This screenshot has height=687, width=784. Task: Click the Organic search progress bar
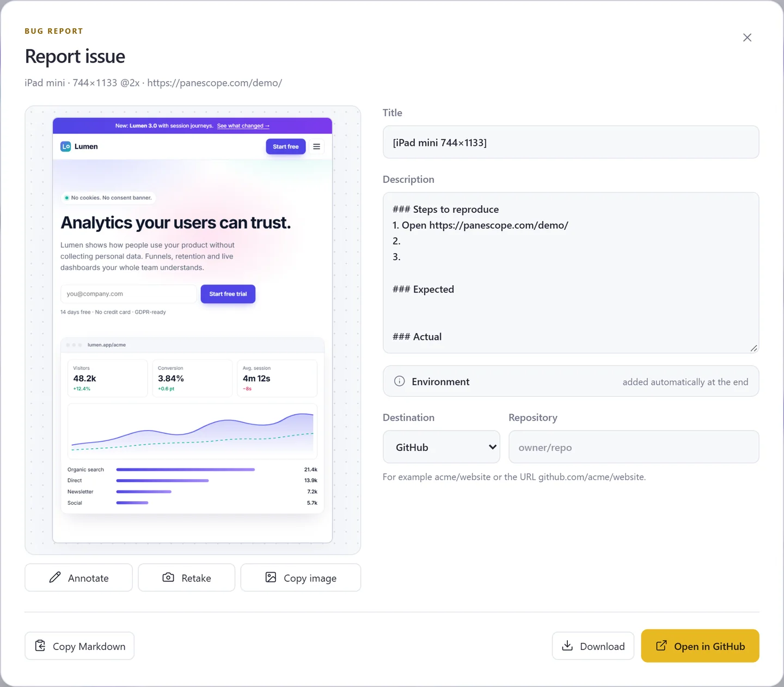click(186, 469)
